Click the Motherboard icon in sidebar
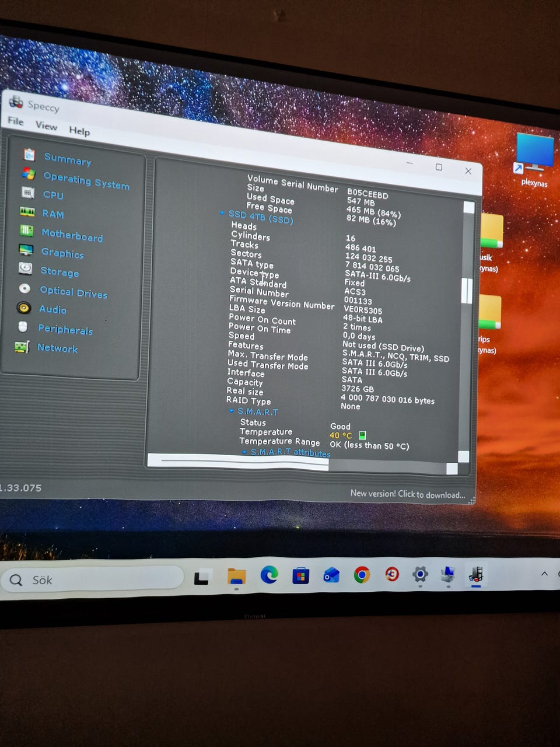Viewport: 560px width, 747px height. (x=26, y=231)
